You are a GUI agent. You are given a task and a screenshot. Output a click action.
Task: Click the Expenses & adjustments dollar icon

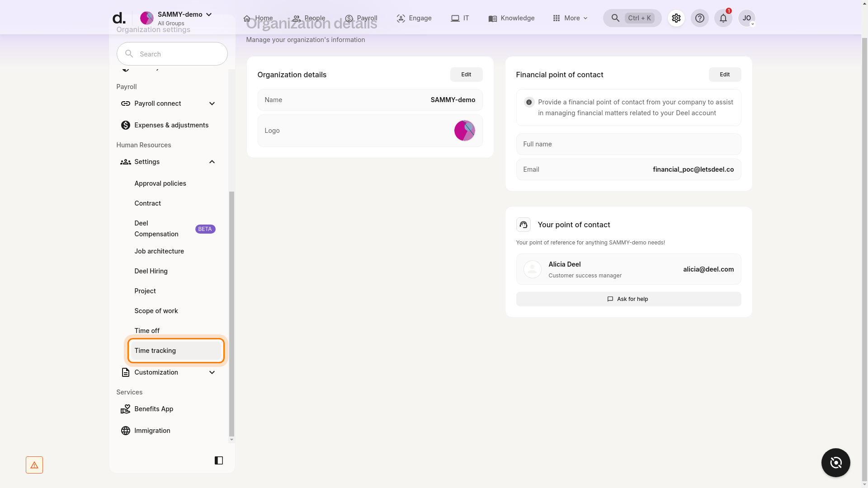click(125, 125)
